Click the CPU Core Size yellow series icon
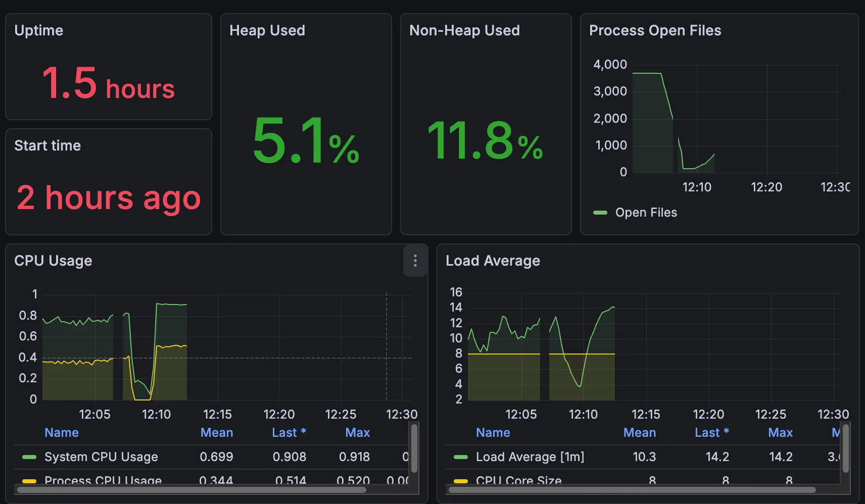The height and width of the screenshot is (504, 865). coord(461,481)
